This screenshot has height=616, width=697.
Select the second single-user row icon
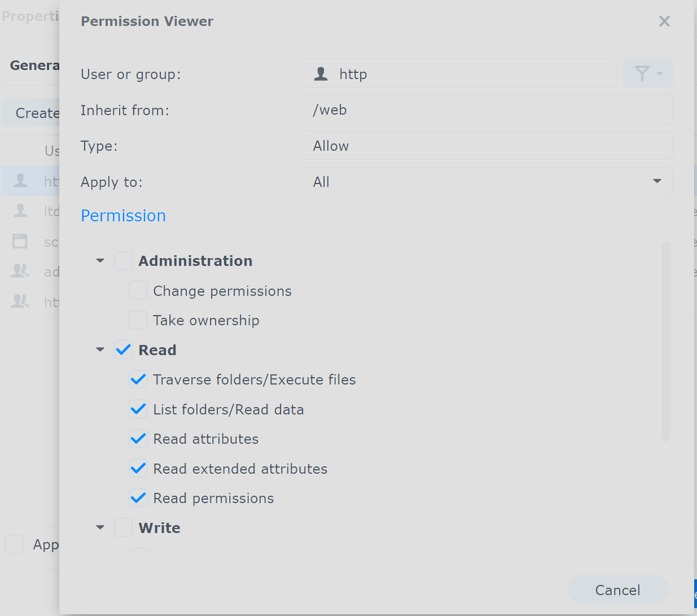tap(21, 211)
